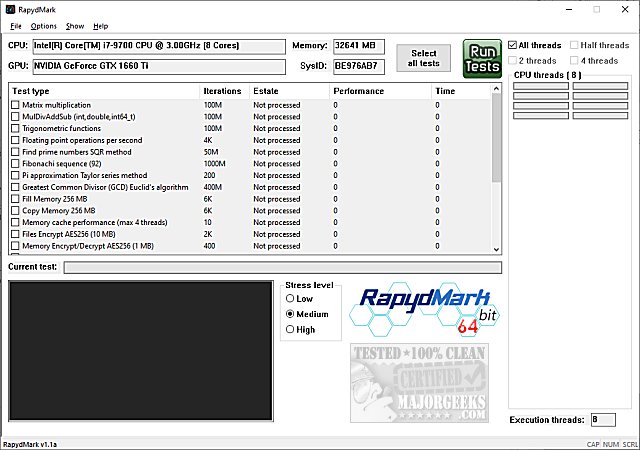This screenshot has width=640, height=450.
Task: Check the Fibonachi sequence (92) test
Action: click(15, 164)
